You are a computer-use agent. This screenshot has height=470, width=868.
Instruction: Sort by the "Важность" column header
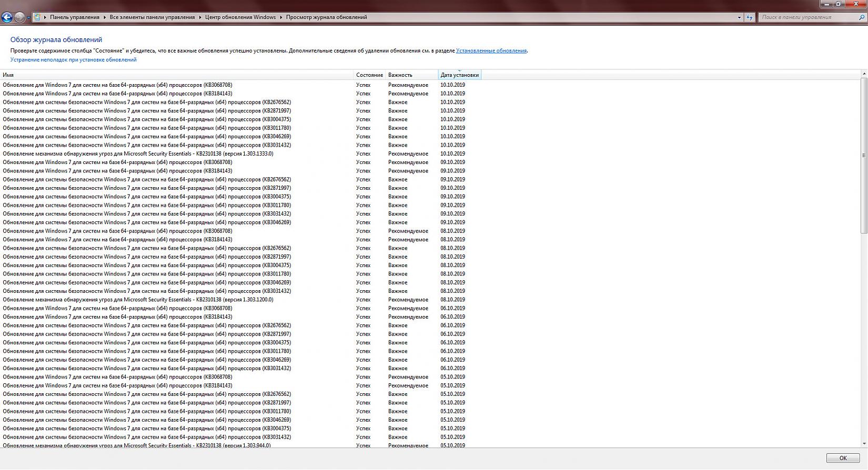tap(412, 75)
